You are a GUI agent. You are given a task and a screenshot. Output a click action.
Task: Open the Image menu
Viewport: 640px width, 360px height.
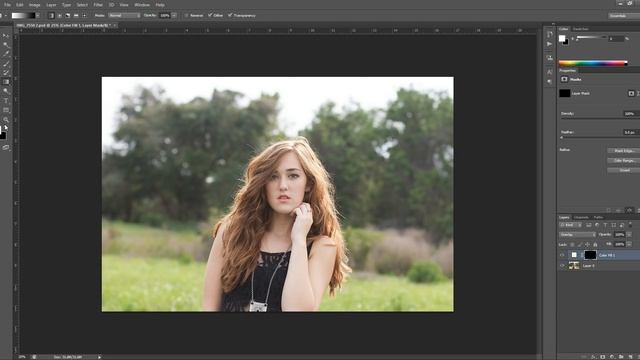pos(34,5)
